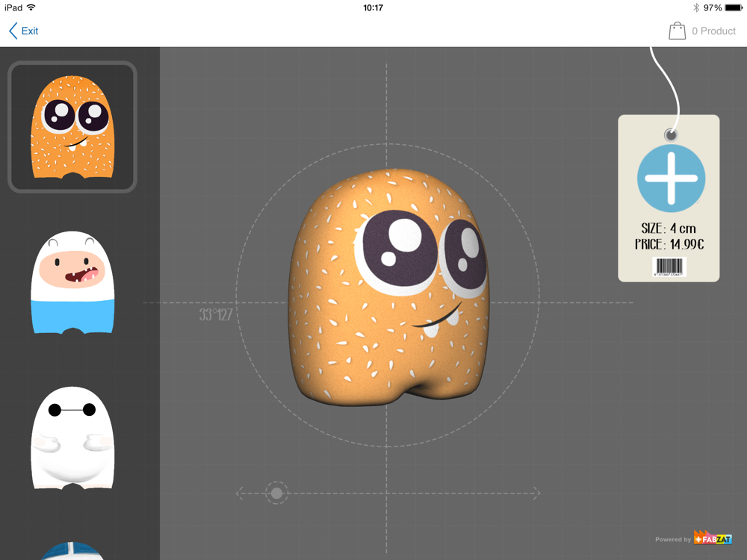Click the Bluetooth status icon

click(696, 7)
